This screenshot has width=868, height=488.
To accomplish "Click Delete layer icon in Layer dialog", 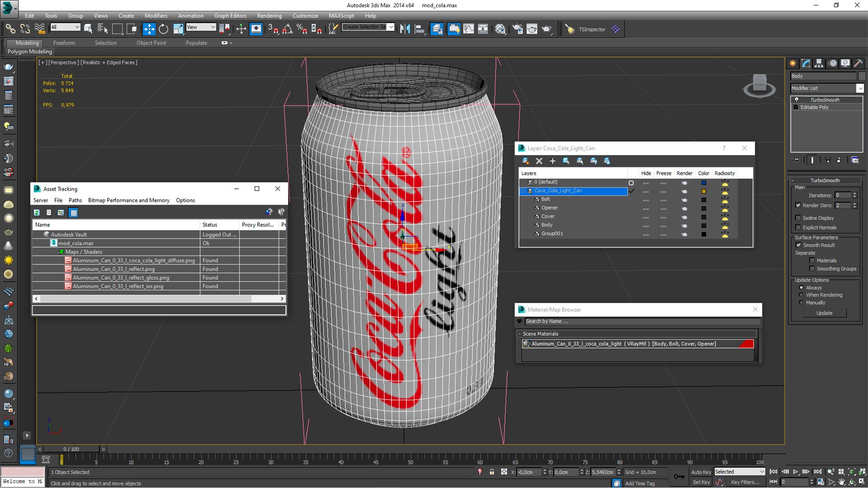I will tap(539, 161).
